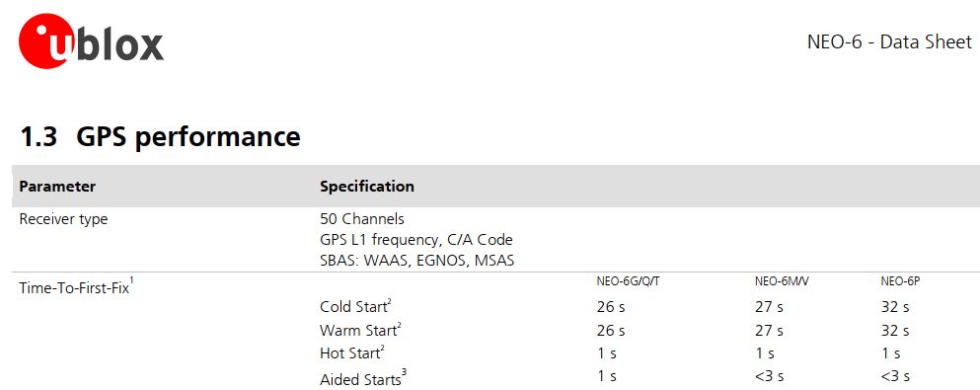Click the Specification column header

367,187
